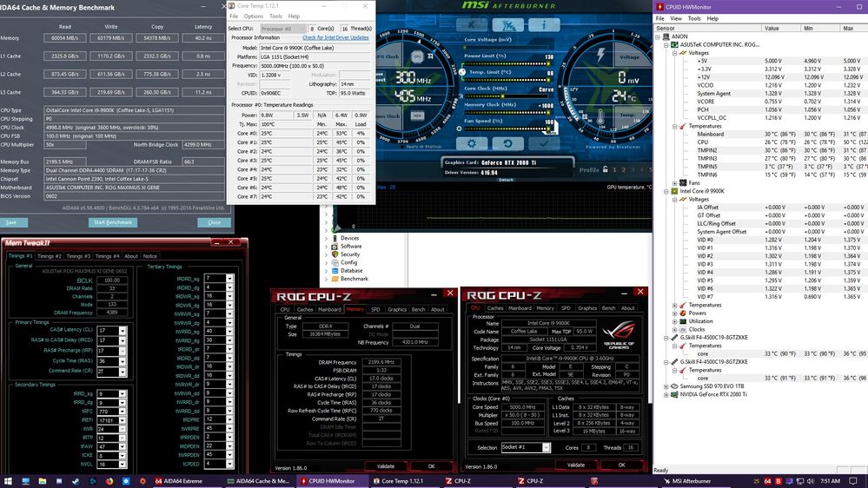Adjust the Core Clock (MHz) slider

click(x=507, y=96)
